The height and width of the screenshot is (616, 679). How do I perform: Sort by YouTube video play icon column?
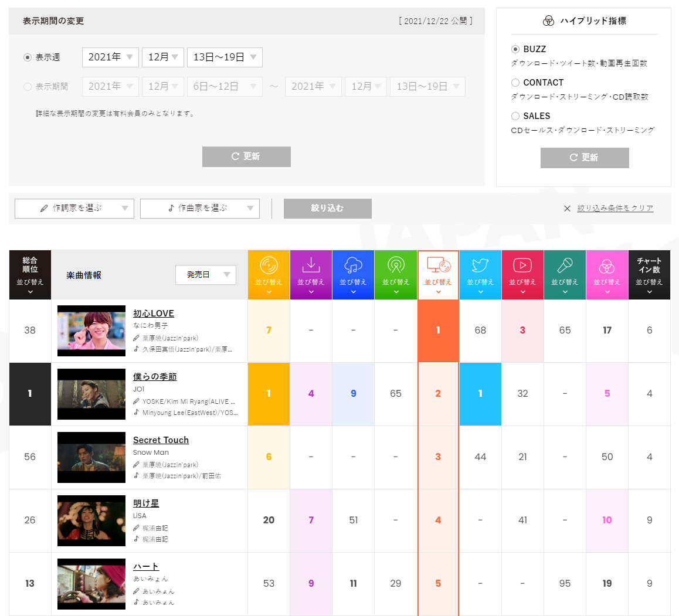pyautogui.click(x=522, y=275)
